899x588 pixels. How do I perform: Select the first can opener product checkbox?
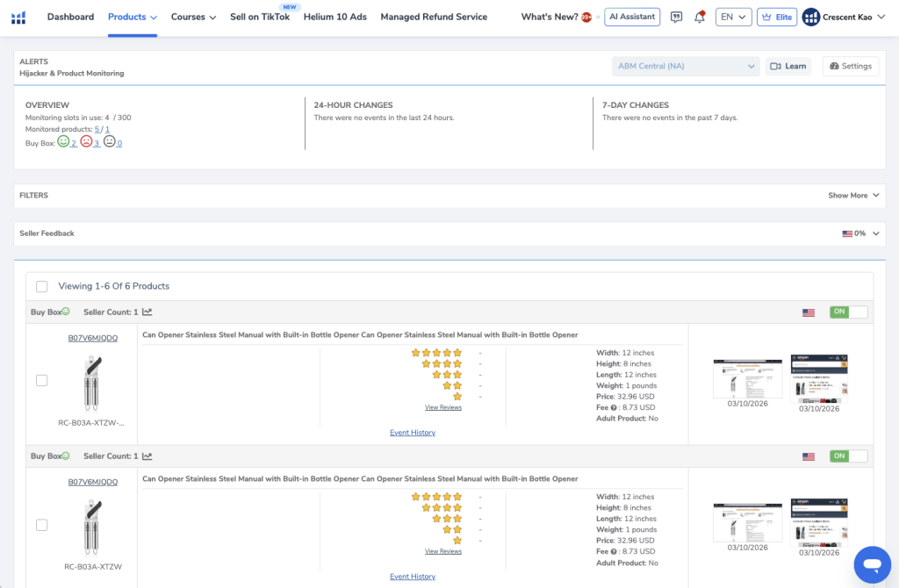pos(42,380)
